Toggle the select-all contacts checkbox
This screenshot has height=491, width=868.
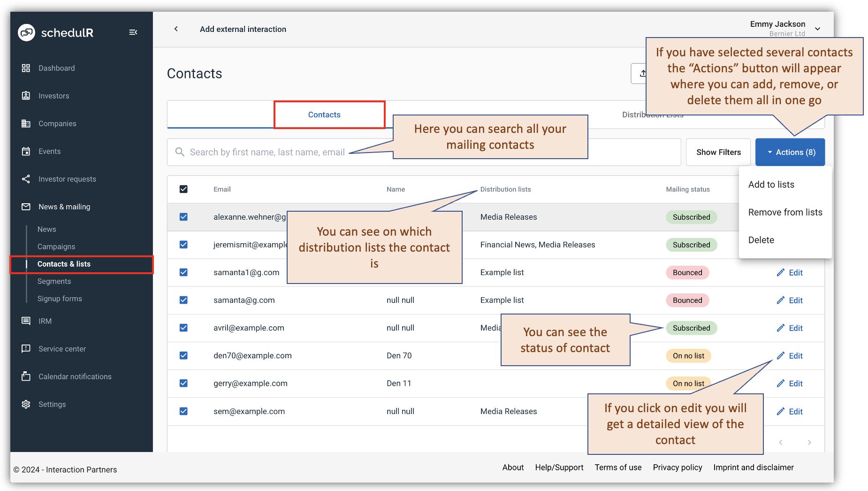click(x=183, y=189)
